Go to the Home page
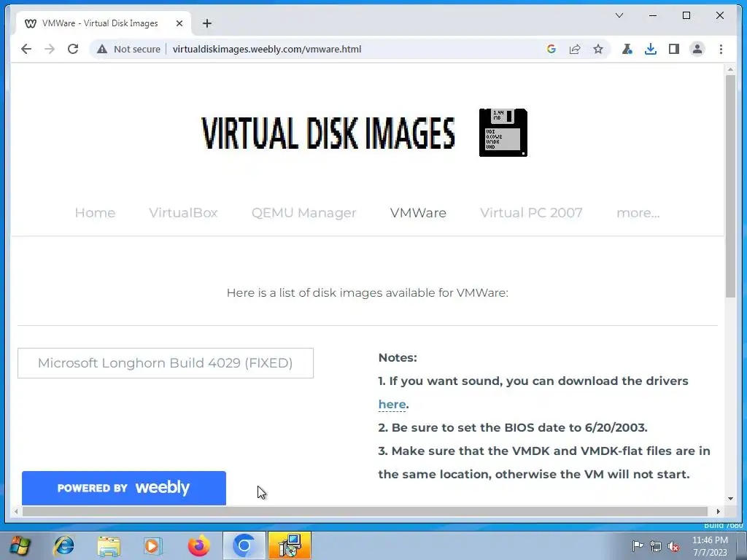This screenshot has height=560, width=747. click(95, 213)
